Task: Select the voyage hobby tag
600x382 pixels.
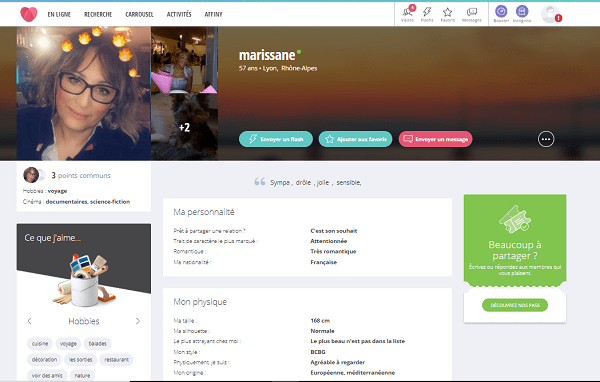Action: click(x=68, y=344)
